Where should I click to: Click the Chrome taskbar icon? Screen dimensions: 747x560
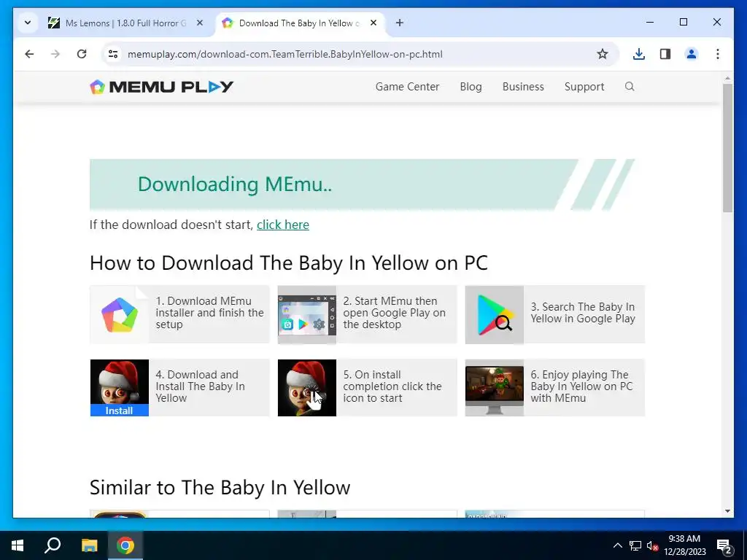pyautogui.click(x=125, y=545)
